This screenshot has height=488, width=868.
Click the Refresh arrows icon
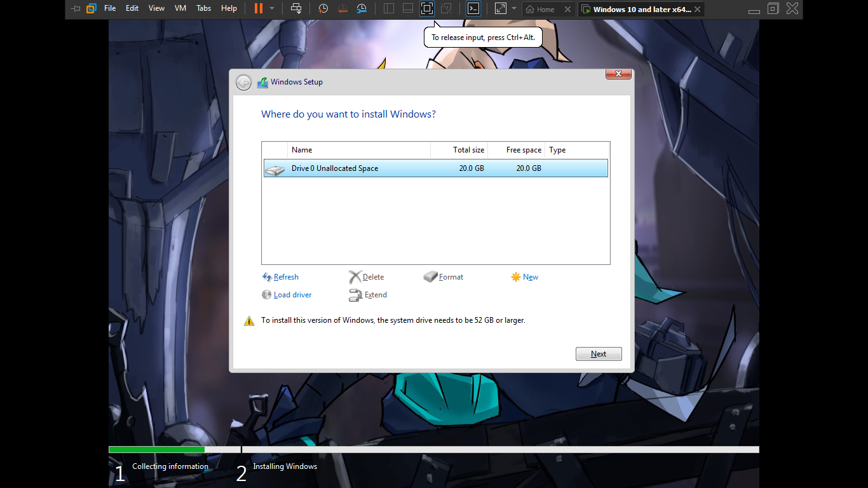pos(267,277)
